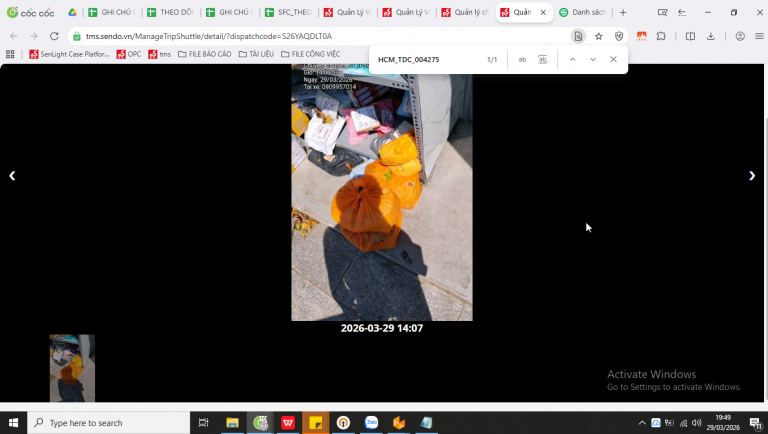Image resolution: width=768 pixels, height=434 pixels.
Task: Open WPS Office from taskbar
Action: click(x=288, y=423)
